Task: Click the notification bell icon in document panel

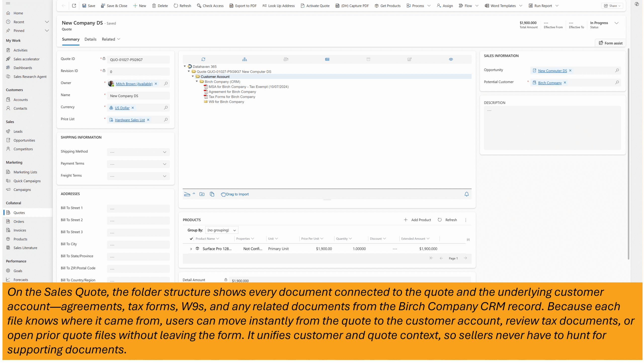Action: (x=466, y=194)
